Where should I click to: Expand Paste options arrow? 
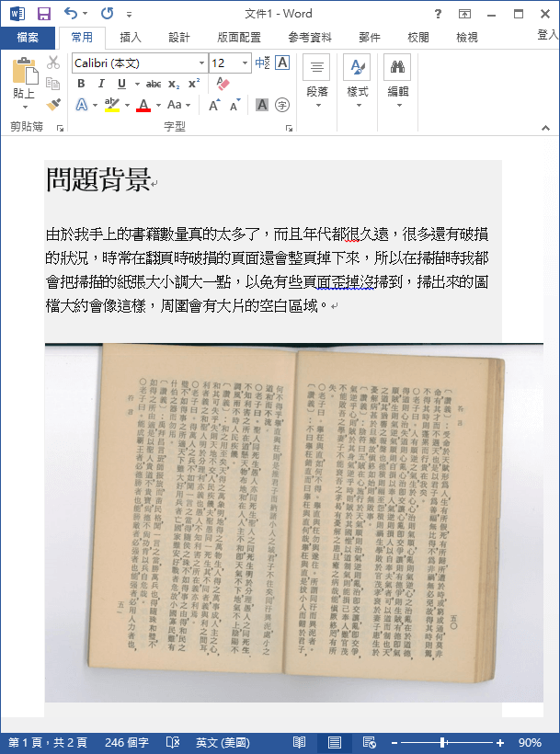[25, 107]
